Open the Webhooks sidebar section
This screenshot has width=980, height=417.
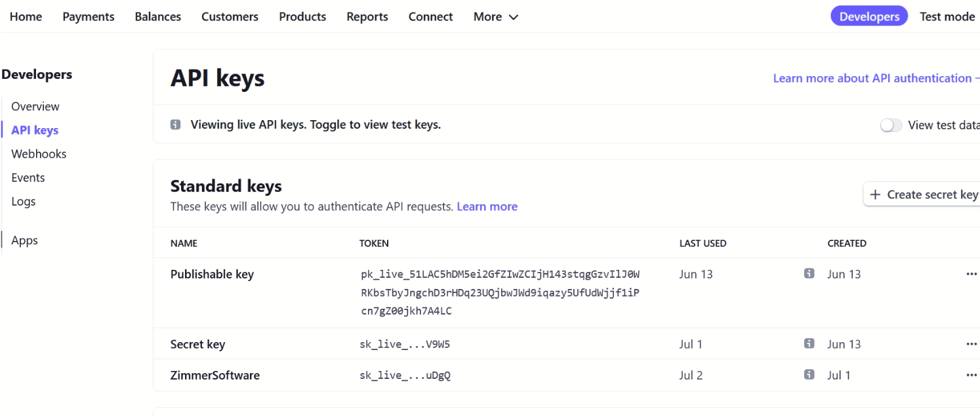tap(39, 154)
